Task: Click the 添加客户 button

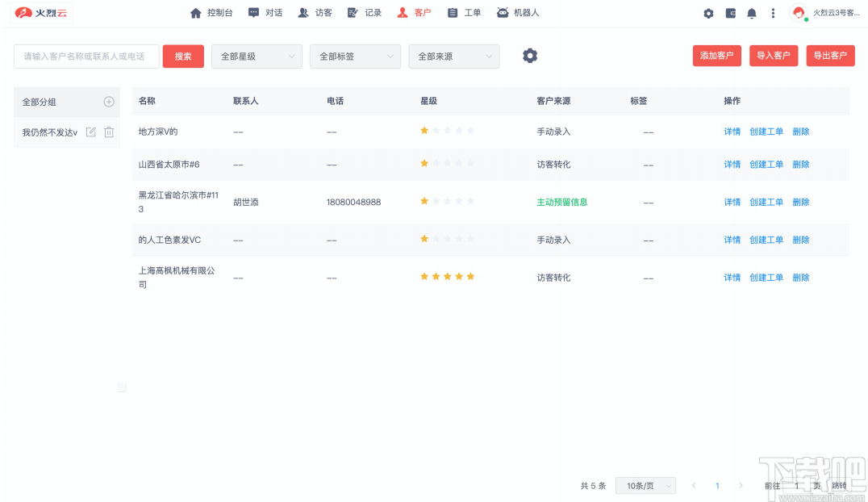Action: [x=717, y=56]
